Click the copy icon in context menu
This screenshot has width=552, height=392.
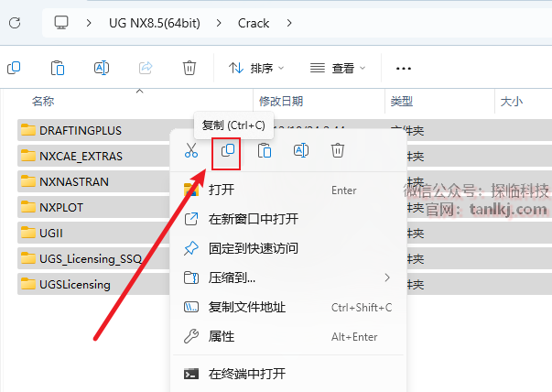(228, 150)
